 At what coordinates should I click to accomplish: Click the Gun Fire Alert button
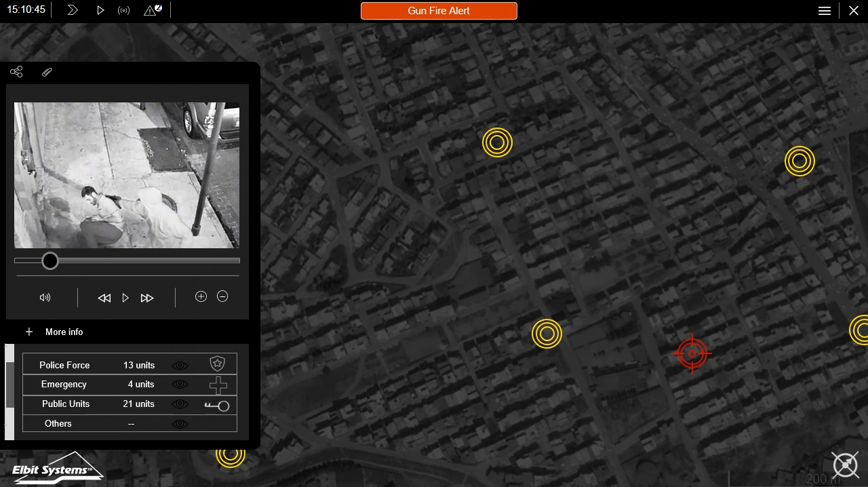pyautogui.click(x=439, y=11)
